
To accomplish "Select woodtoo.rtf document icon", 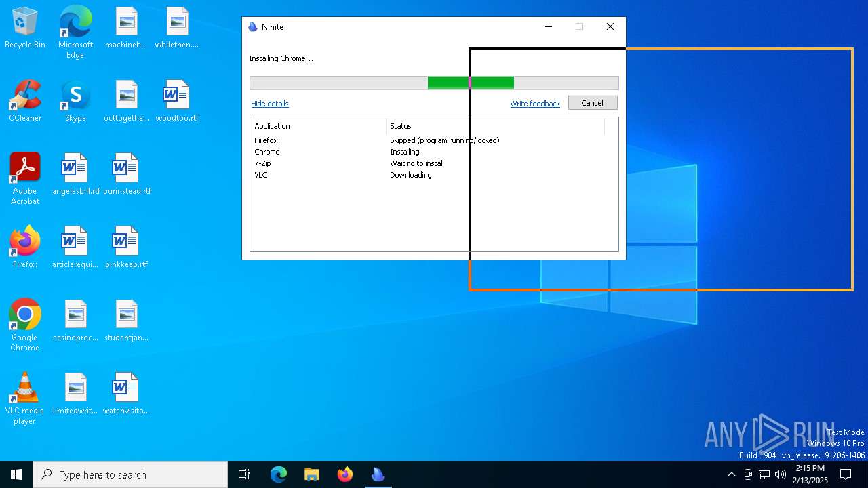I will (177, 102).
